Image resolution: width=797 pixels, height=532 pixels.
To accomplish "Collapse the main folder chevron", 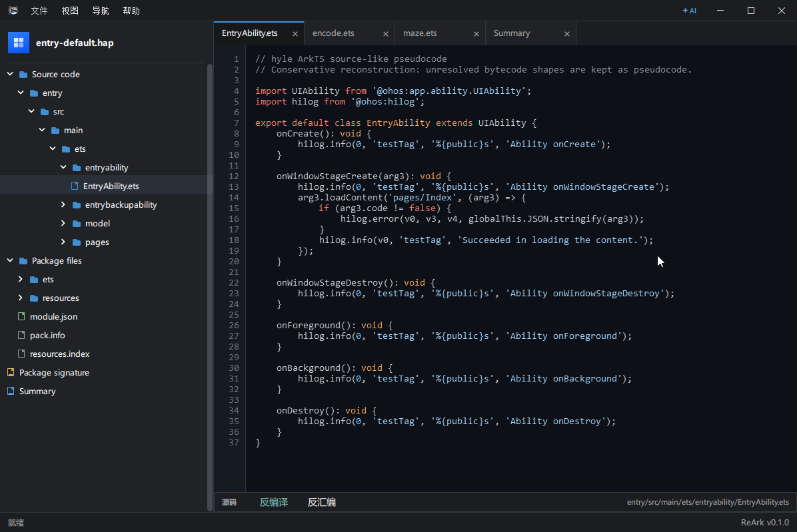I will (42, 130).
